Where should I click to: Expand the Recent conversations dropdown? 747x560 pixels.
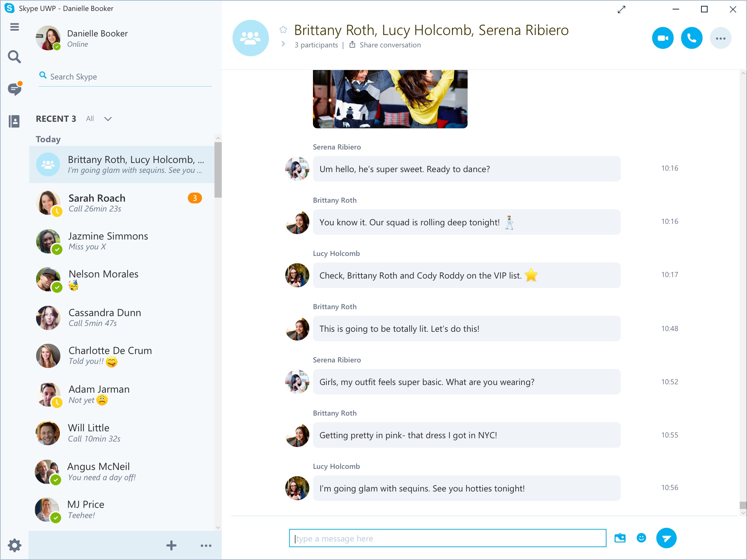[x=108, y=118]
